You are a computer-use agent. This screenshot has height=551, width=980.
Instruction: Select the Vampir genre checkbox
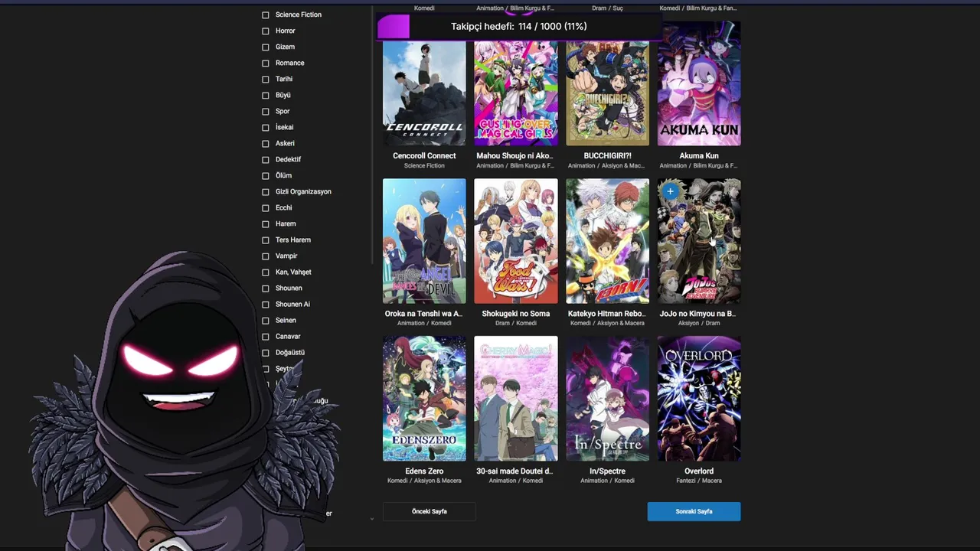[266, 256]
